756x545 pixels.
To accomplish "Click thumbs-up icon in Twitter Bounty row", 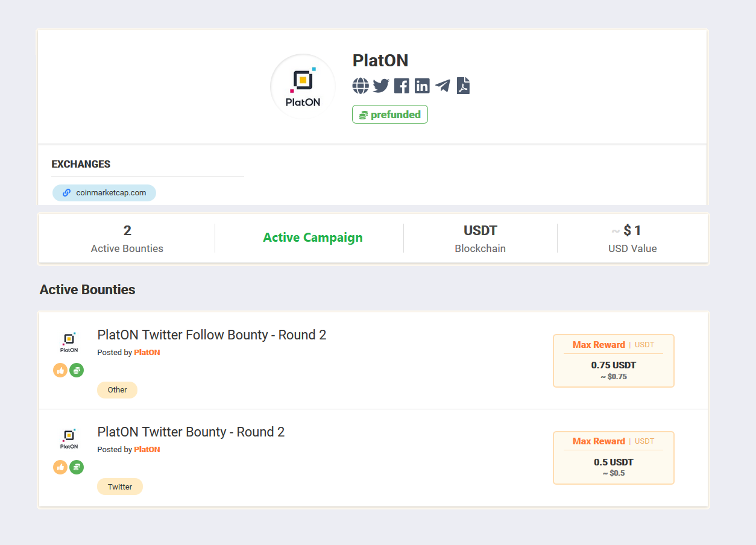I will [60, 467].
